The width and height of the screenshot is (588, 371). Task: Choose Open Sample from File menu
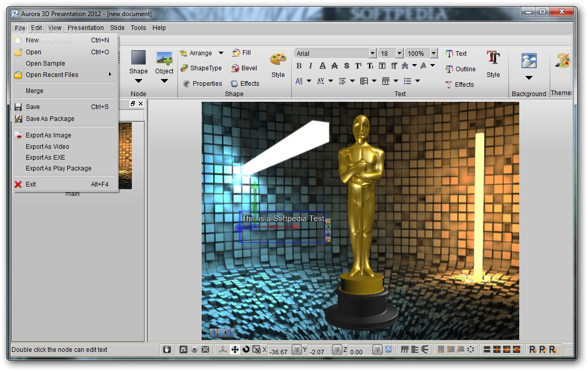coord(65,64)
